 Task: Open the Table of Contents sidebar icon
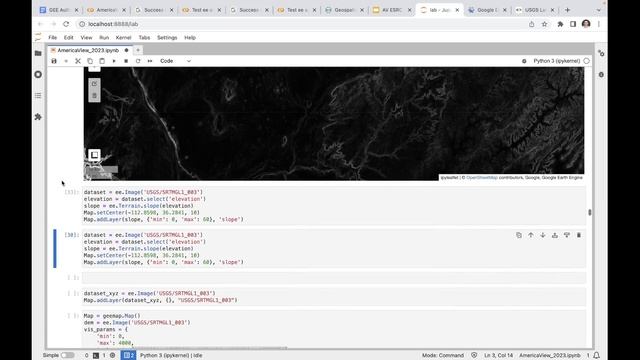(38, 96)
